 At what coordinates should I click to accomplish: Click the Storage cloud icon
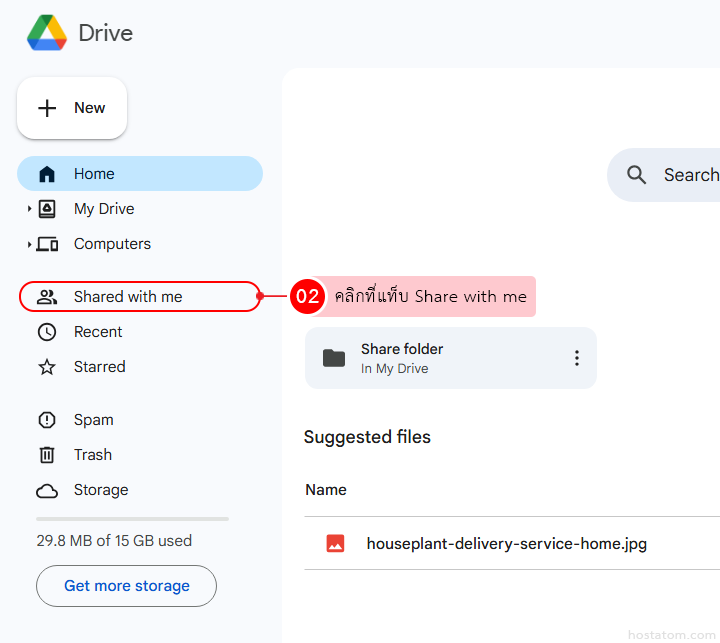tap(47, 490)
